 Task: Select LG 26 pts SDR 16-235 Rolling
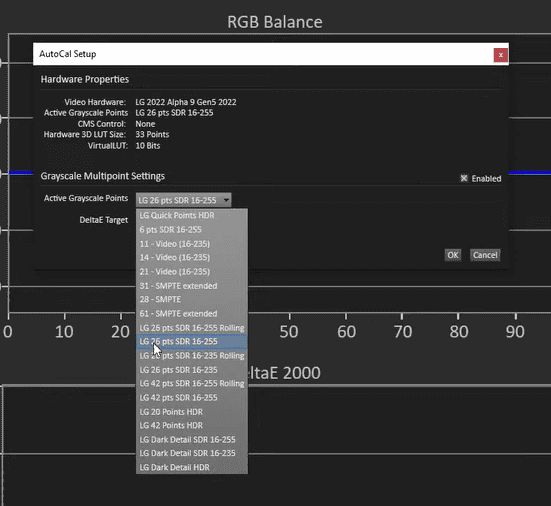192,356
